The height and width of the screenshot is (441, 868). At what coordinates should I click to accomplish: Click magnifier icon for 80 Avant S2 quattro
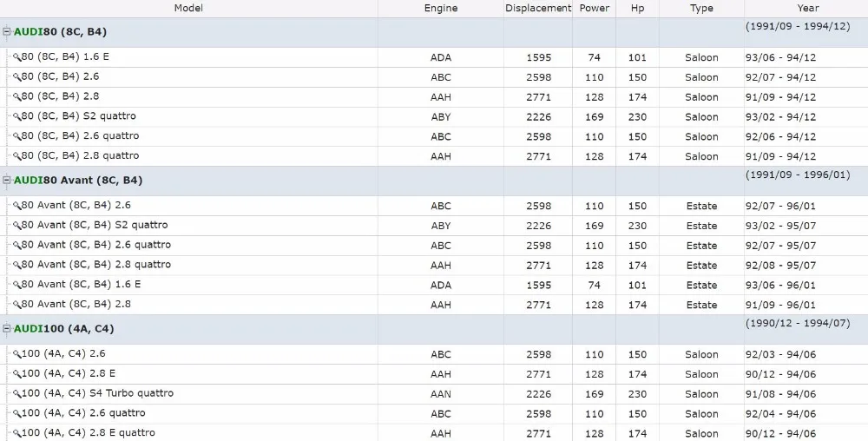point(16,225)
